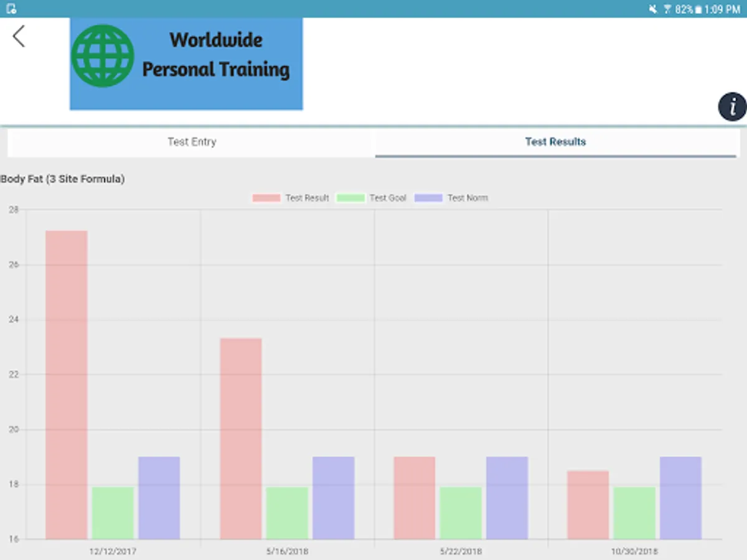The image size is (747, 560).
Task: Tap the notification icon at top-left status bar
Action: tap(11, 9)
